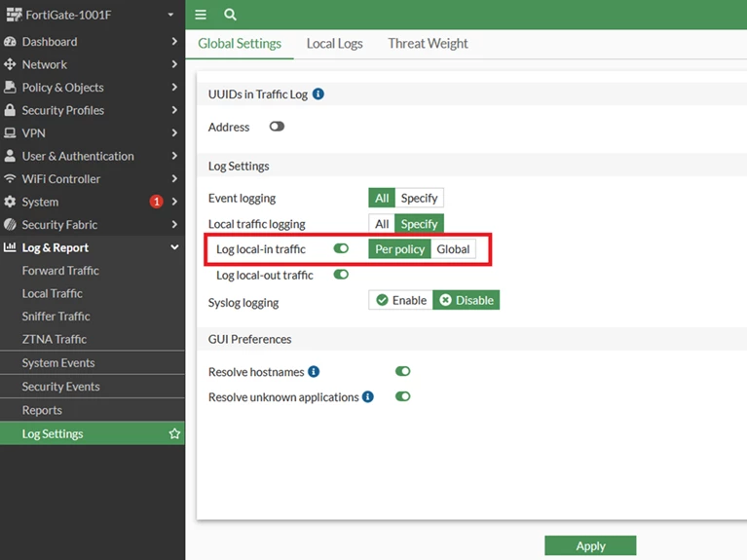Switch to the Global Settings tab

point(240,44)
